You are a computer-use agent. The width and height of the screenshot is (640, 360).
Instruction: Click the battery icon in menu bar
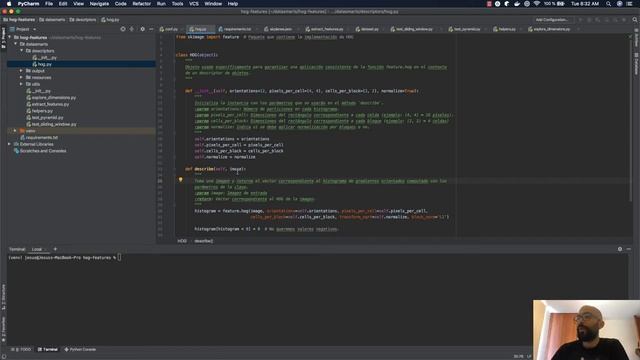(561, 4)
